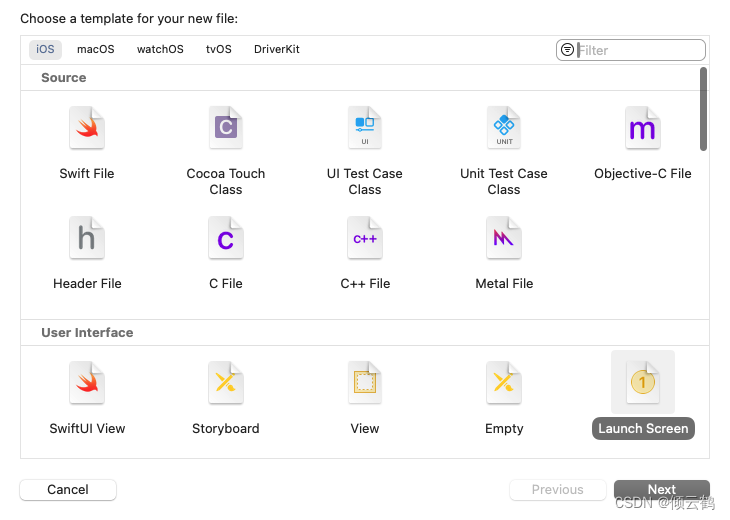730x520 pixels.
Task: Select the Swift File template icon
Action: (x=87, y=128)
